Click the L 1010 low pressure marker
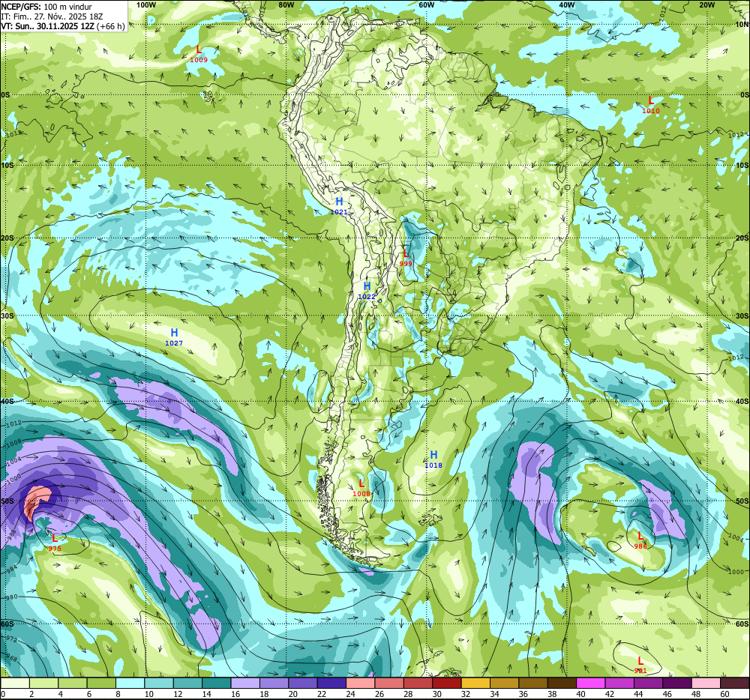750x700 pixels. tap(650, 105)
